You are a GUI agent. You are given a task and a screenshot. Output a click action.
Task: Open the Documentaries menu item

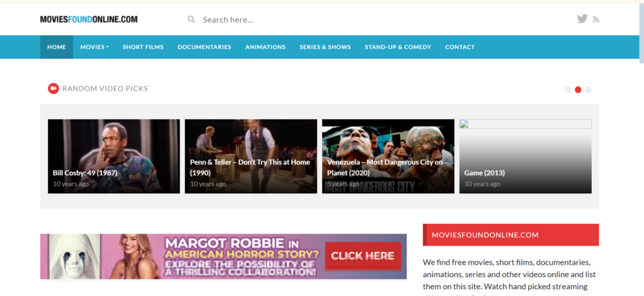pyautogui.click(x=204, y=47)
